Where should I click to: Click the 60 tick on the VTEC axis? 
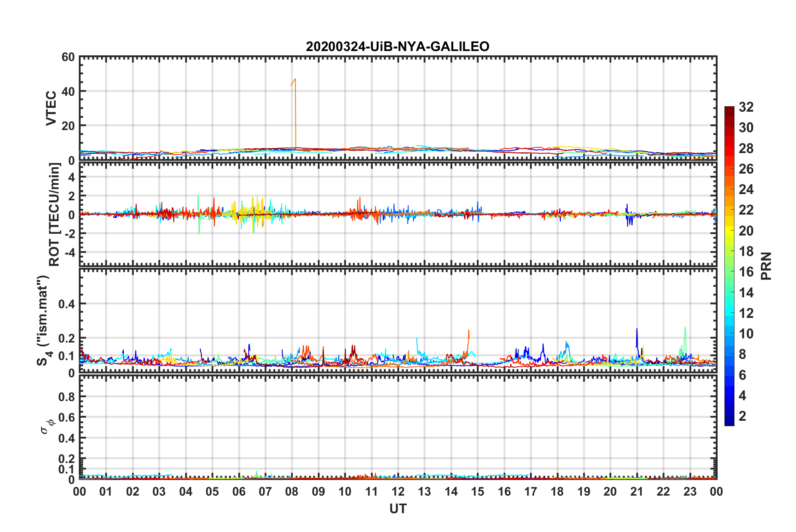pos(68,57)
